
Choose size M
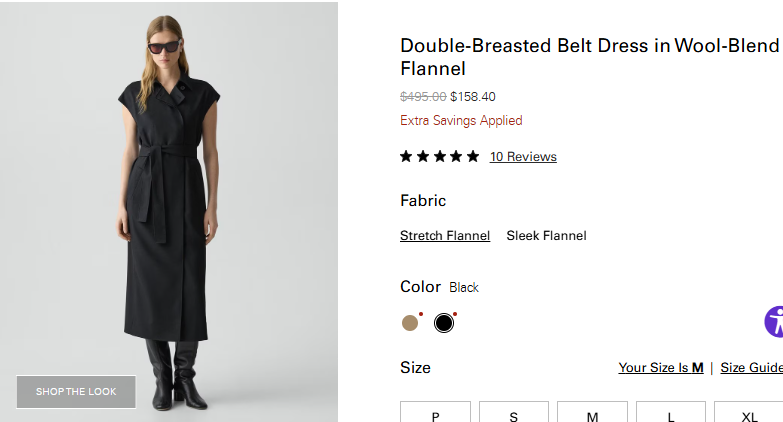592,413
